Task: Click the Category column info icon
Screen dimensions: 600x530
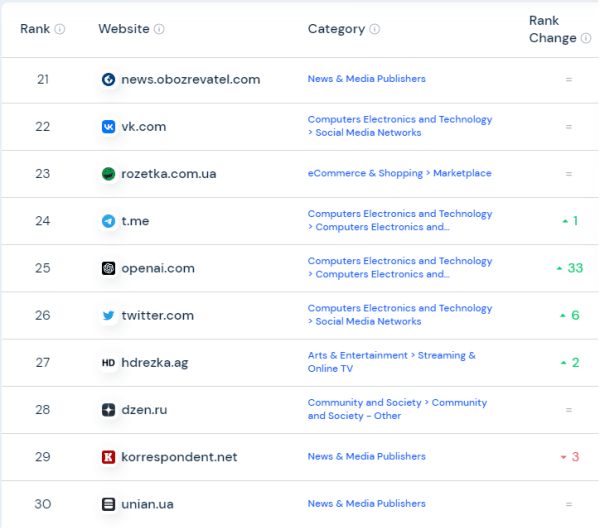Action: 375,29
